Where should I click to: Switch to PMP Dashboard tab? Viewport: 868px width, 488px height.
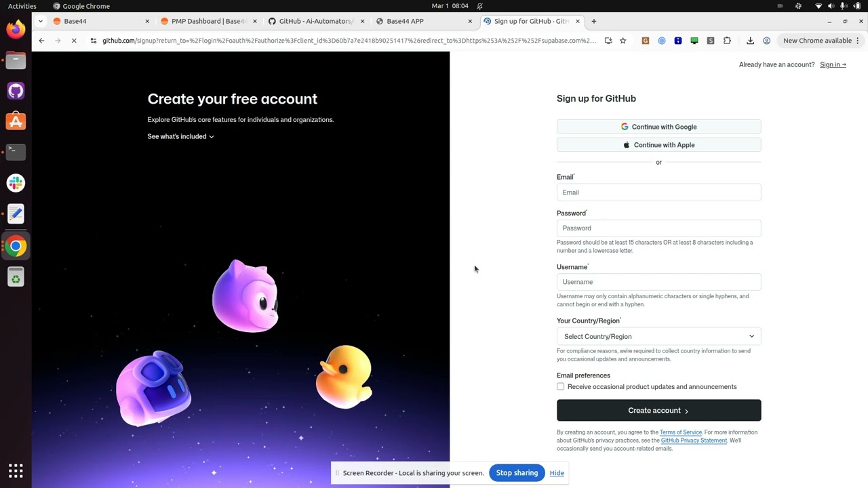(208, 21)
